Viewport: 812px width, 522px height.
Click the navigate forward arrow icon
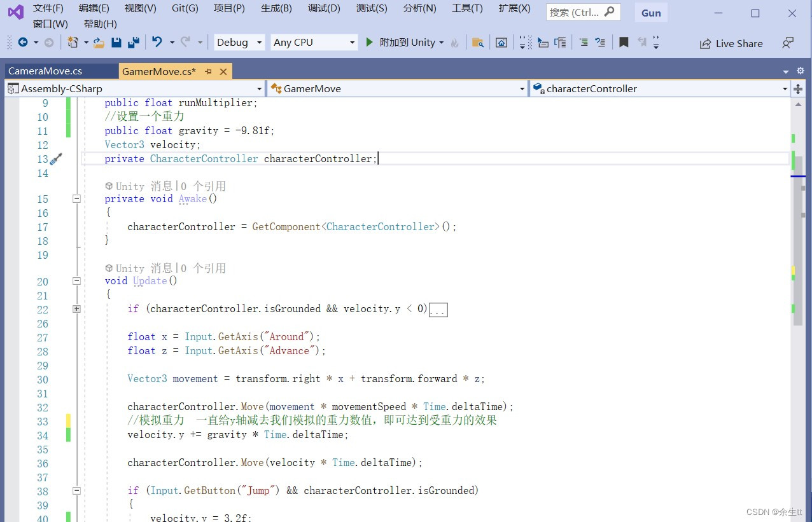pyautogui.click(x=49, y=43)
